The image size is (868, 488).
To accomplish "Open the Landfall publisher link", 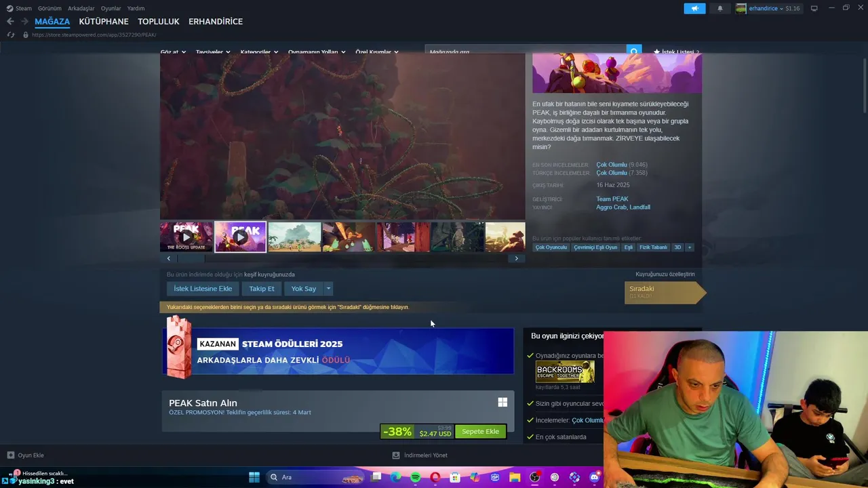I will click(640, 207).
